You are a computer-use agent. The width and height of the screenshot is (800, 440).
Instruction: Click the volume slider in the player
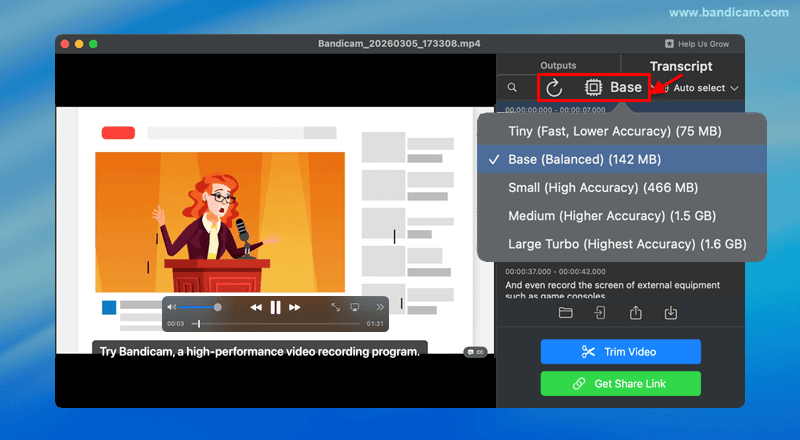point(200,307)
